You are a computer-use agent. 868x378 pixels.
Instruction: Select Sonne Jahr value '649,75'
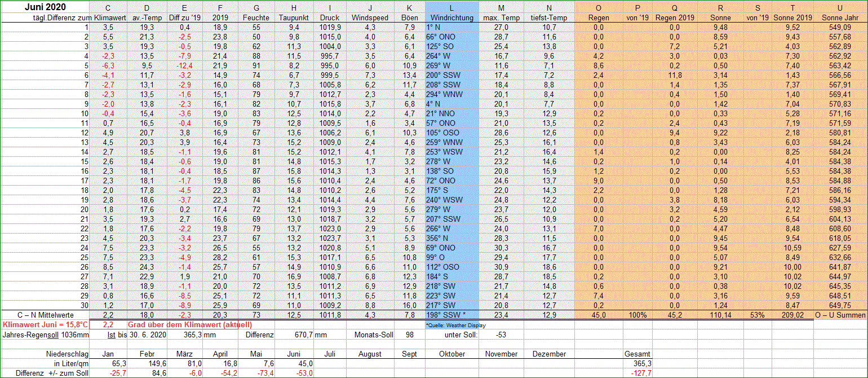[840, 305]
